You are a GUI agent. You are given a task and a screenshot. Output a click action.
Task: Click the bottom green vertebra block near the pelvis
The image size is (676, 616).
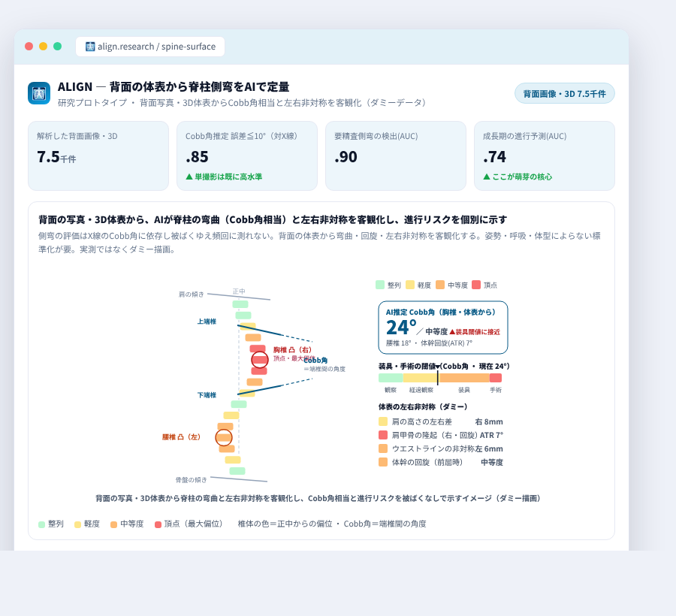(237, 471)
